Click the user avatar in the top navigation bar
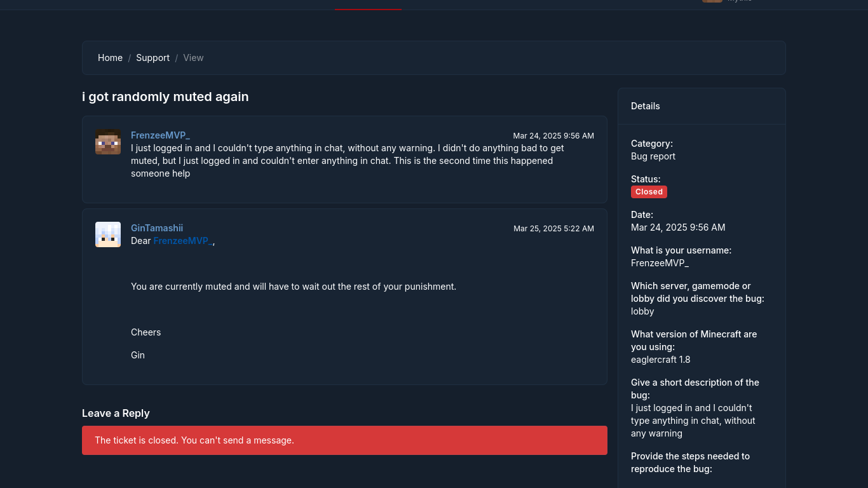Screen dimensions: 868x488 tap(712, 1)
